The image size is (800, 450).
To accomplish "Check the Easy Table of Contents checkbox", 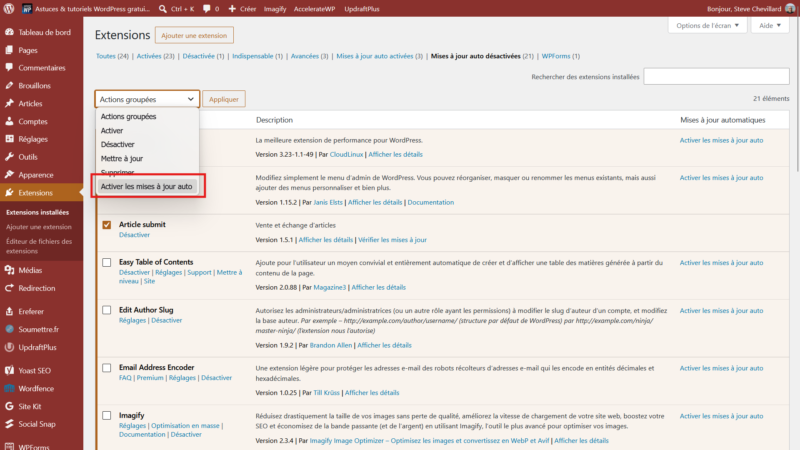I will click(x=107, y=262).
